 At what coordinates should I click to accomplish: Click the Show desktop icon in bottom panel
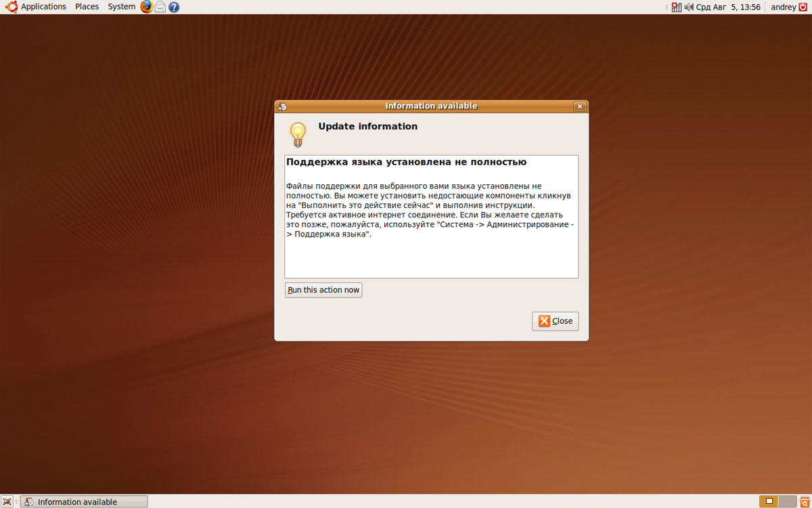click(x=8, y=502)
